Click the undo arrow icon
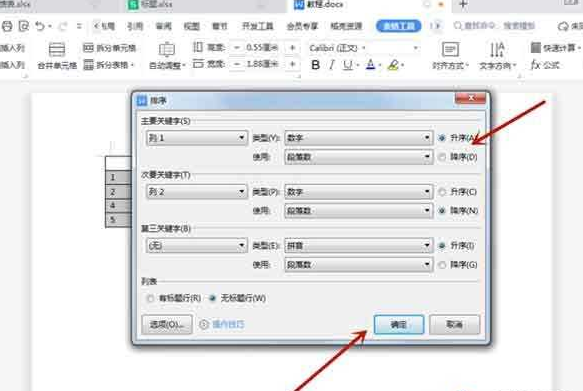 click(40, 26)
